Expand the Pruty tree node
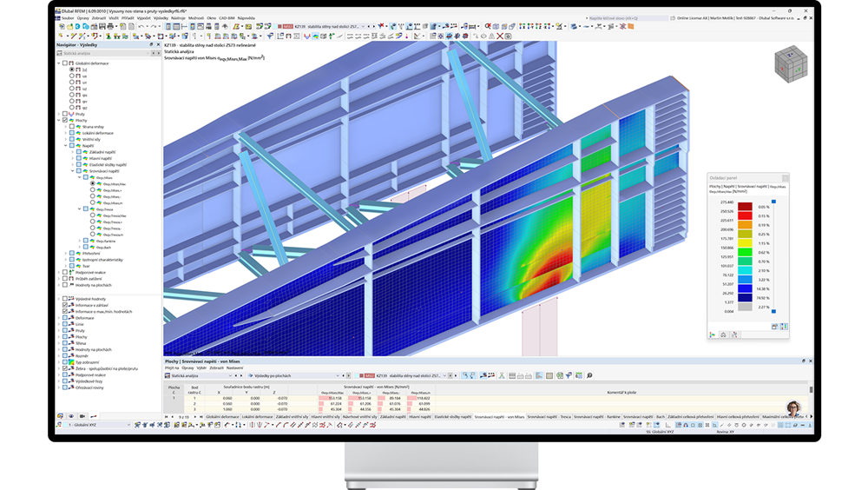 click(x=59, y=114)
